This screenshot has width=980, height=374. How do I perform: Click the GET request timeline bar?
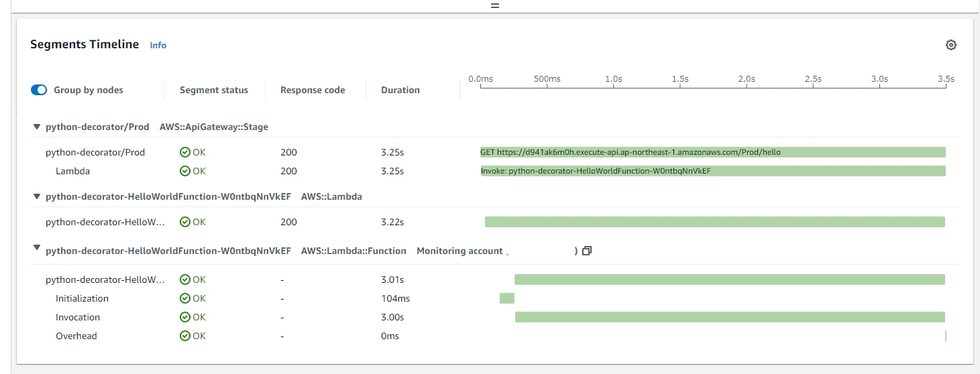click(712, 152)
